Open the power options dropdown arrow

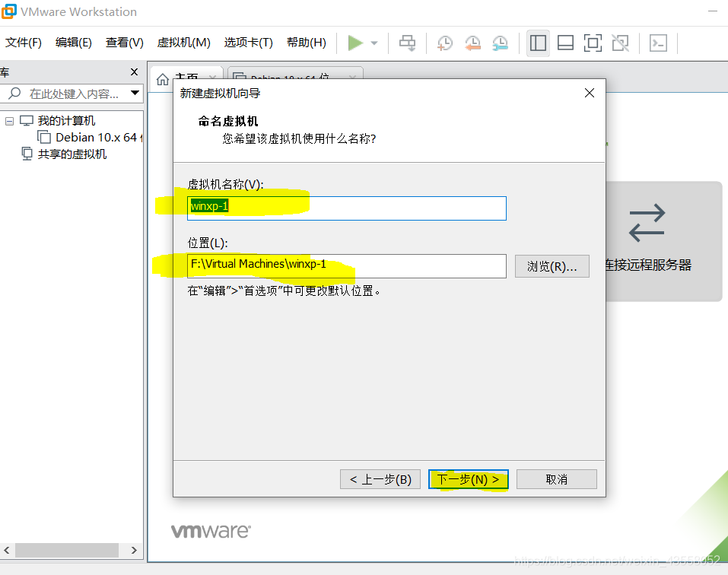(374, 43)
